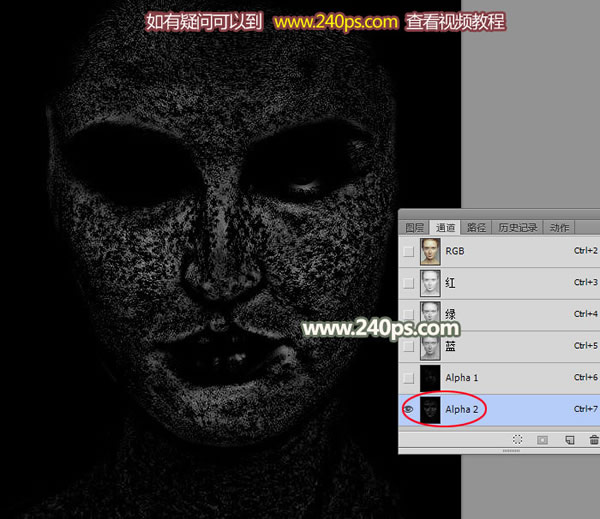Viewport: 600px width, 519px height.
Task: Open the 动作 tab
Action: click(559, 228)
